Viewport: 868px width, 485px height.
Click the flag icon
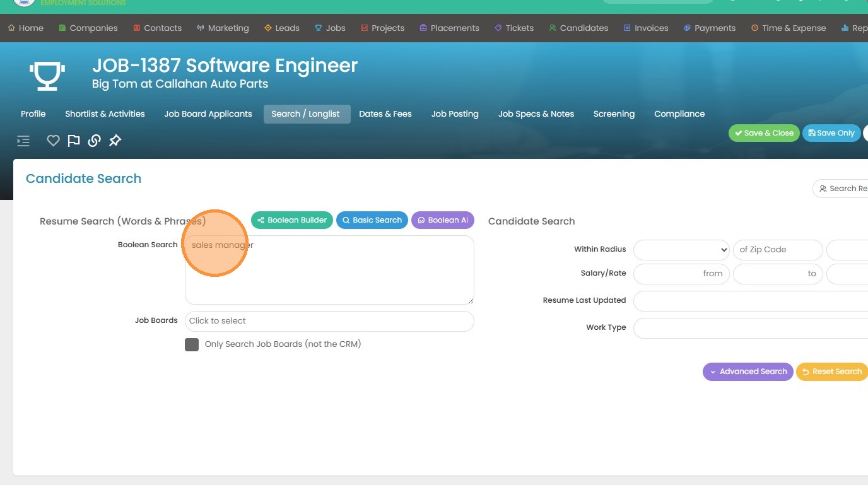74,141
